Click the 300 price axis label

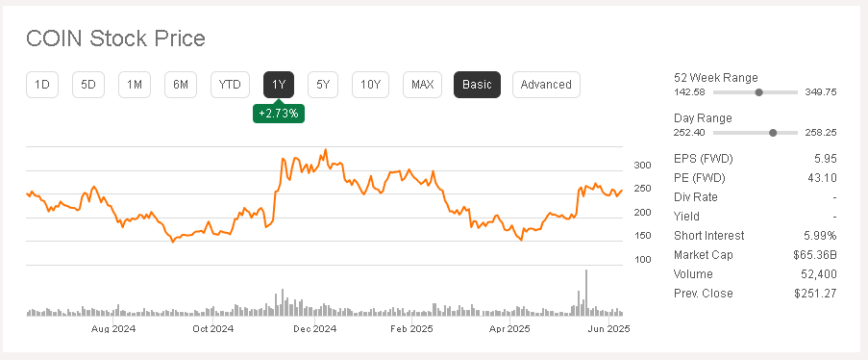[x=643, y=166]
